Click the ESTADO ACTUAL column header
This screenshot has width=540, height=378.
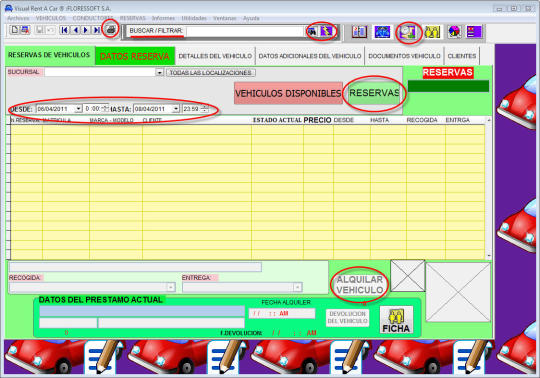(x=277, y=120)
